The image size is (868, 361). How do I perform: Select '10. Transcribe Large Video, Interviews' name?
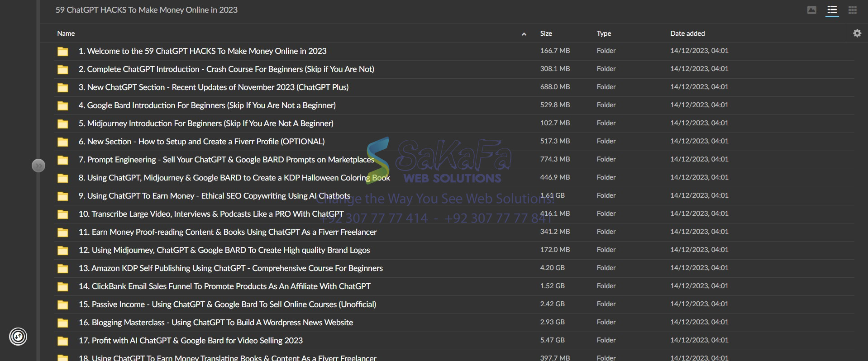click(x=211, y=214)
